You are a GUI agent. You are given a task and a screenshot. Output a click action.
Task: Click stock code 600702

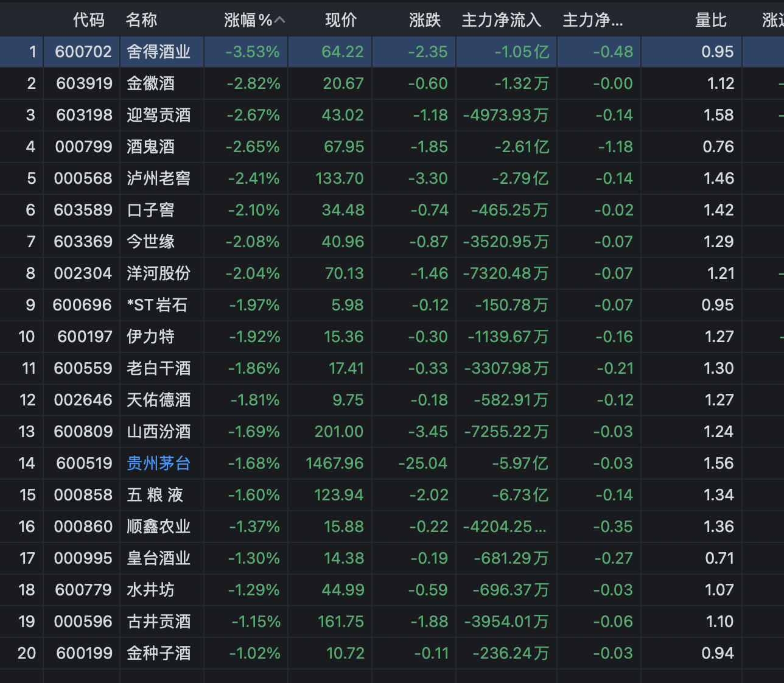[x=83, y=52]
